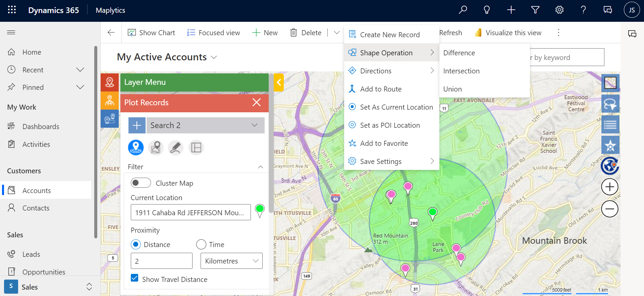
Task: Click the plot records pin icon
Action: point(110,82)
